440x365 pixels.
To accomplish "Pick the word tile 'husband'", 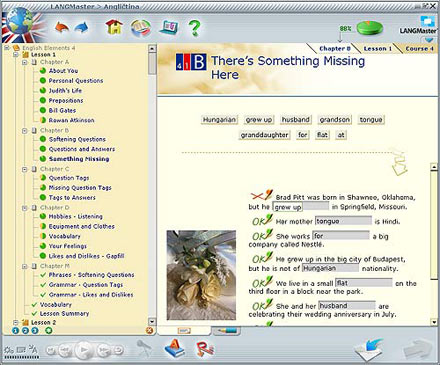I will [296, 120].
